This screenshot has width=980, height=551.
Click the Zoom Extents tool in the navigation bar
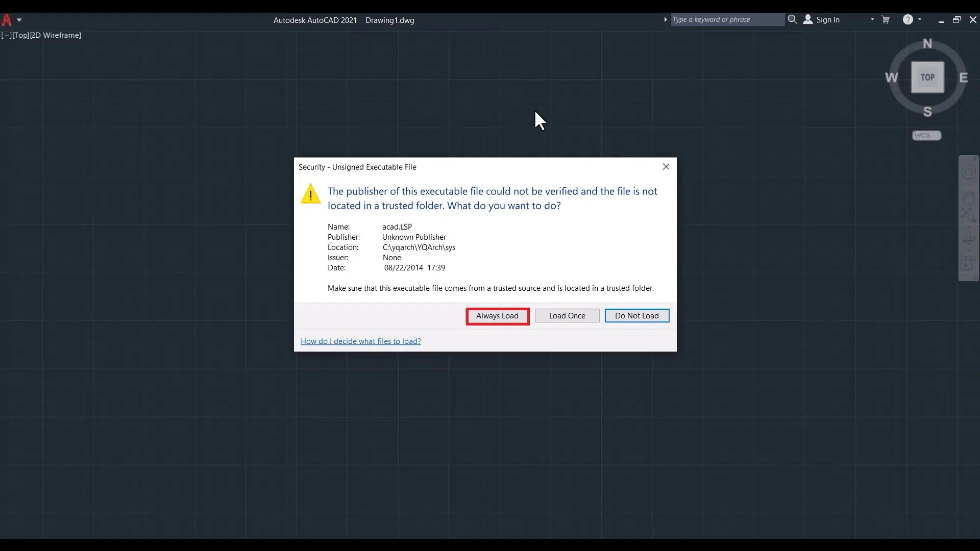pos(968,215)
